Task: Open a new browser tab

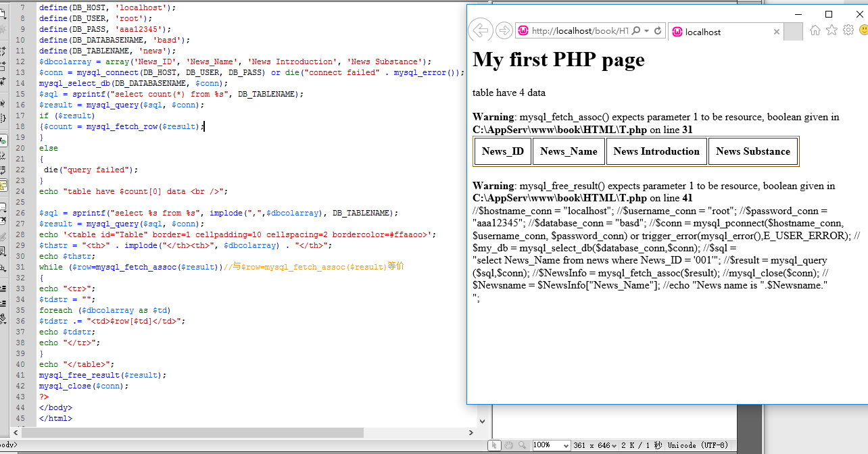Action: (x=793, y=32)
